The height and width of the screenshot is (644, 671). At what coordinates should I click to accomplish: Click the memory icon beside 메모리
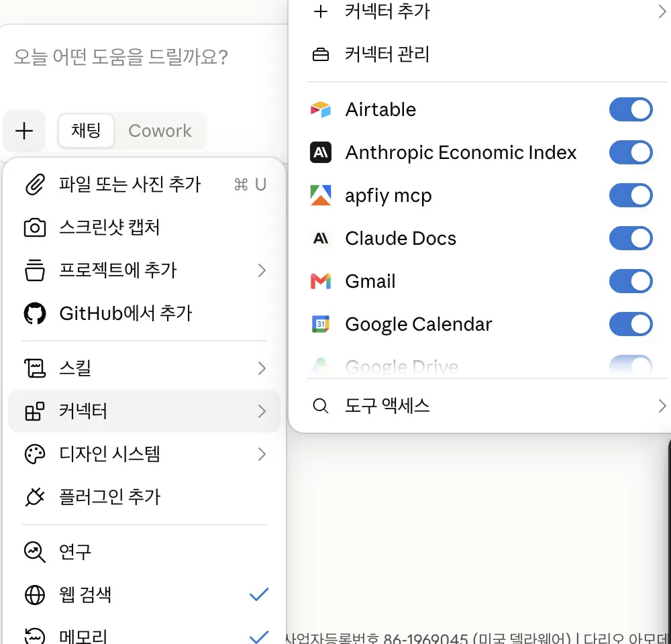[35, 636]
